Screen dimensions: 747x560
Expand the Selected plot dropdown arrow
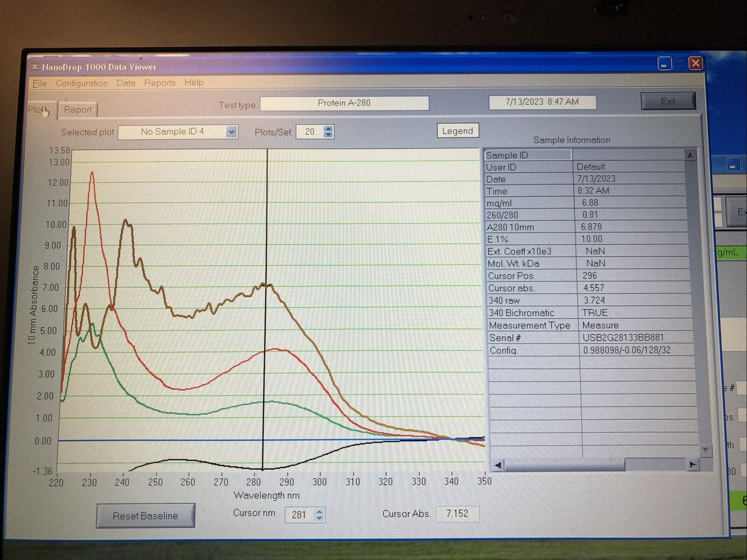(232, 132)
